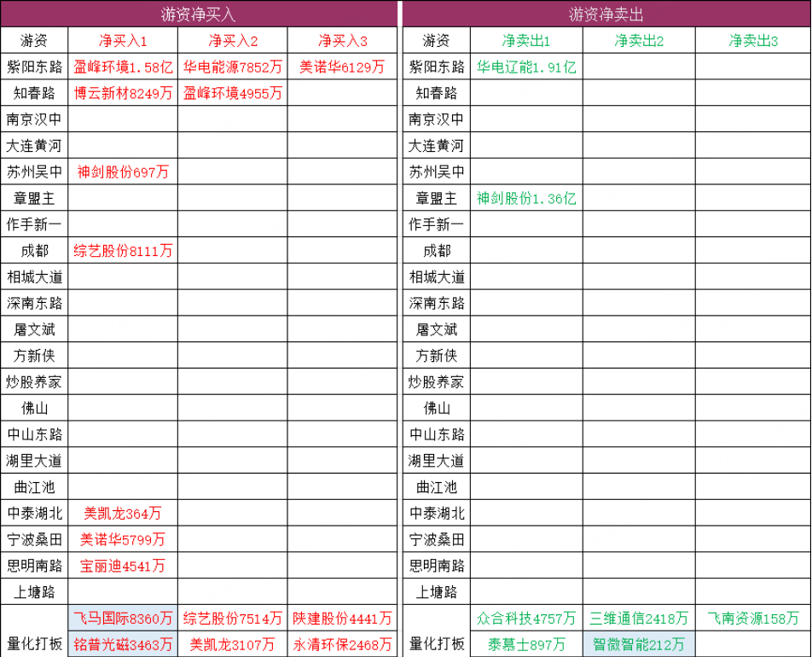Viewport: 812px width, 657px height.
Task: Select the 净买入1 column header
Action: pos(123,40)
